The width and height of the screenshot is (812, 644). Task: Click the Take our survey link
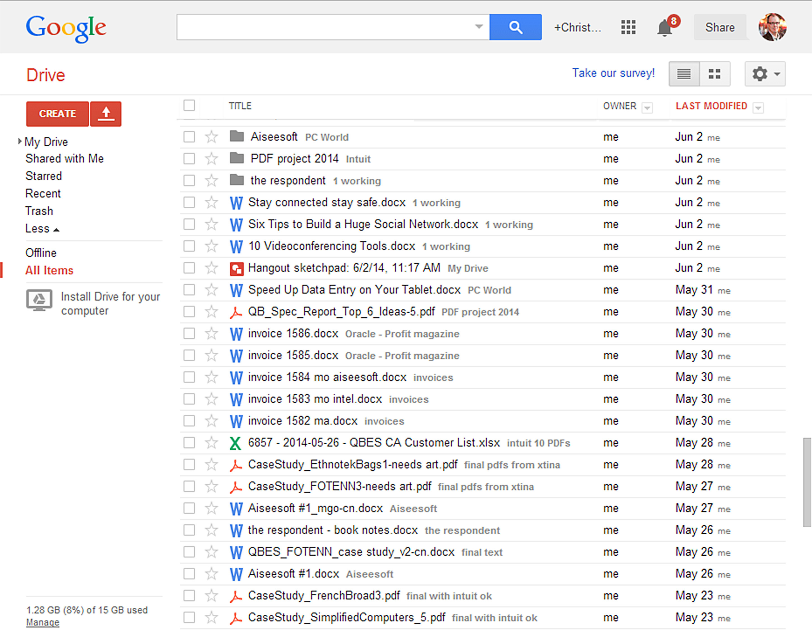pyautogui.click(x=613, y=73)
